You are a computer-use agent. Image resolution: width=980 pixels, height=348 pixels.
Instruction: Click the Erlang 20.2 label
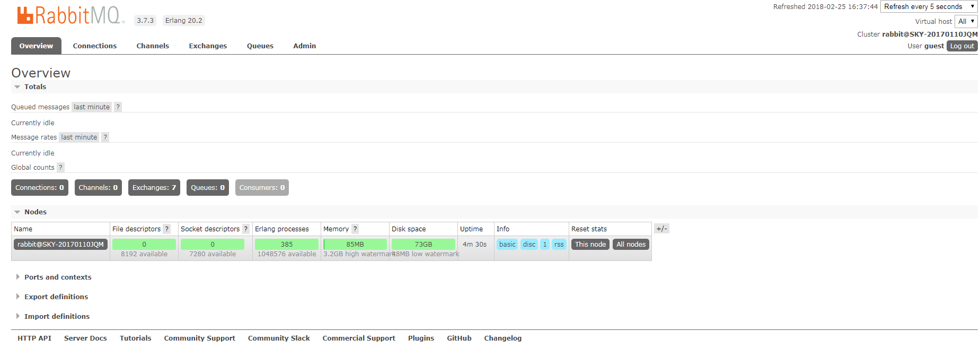(183, 21)
